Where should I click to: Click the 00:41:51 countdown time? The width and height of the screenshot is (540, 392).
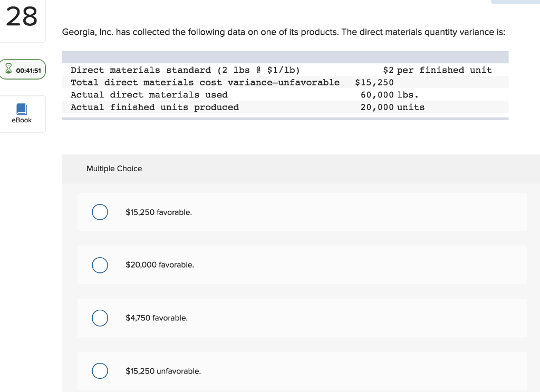tap(28, 70)
